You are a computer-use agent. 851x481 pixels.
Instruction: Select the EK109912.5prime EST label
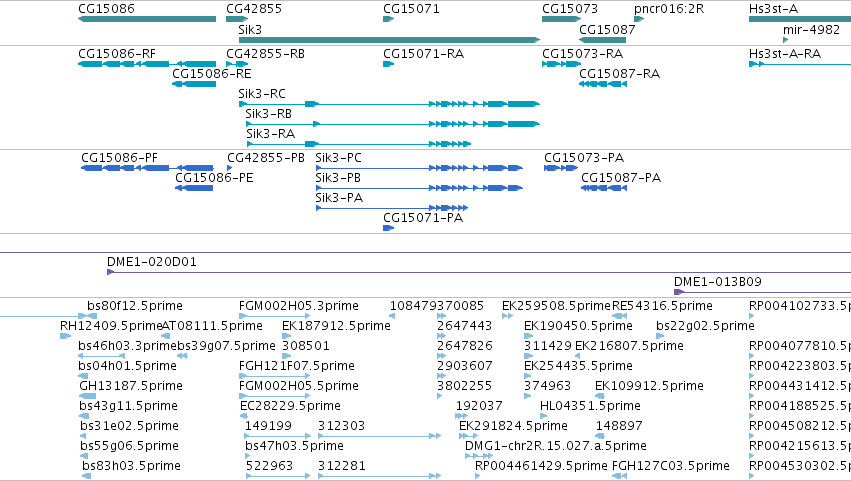(649, 387)
